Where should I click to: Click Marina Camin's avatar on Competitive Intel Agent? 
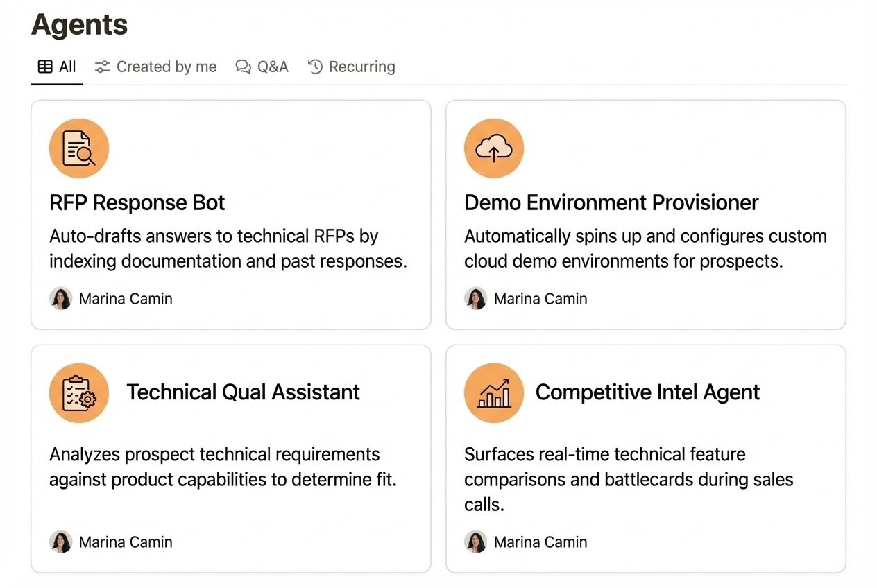pos(476,542)
